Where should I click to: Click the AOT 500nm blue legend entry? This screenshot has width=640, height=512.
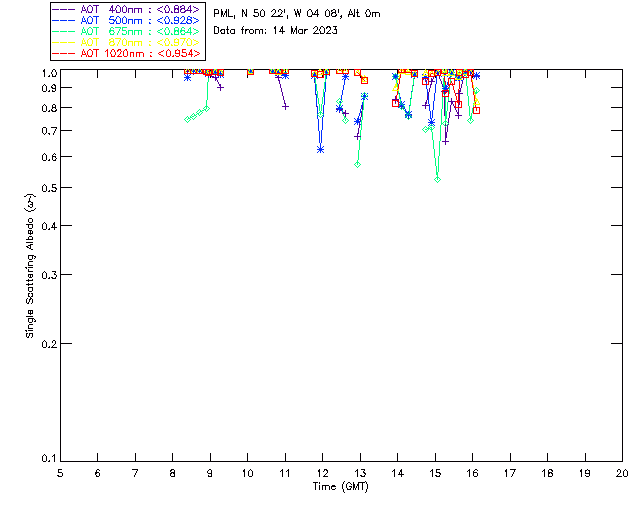pos(127,20)
